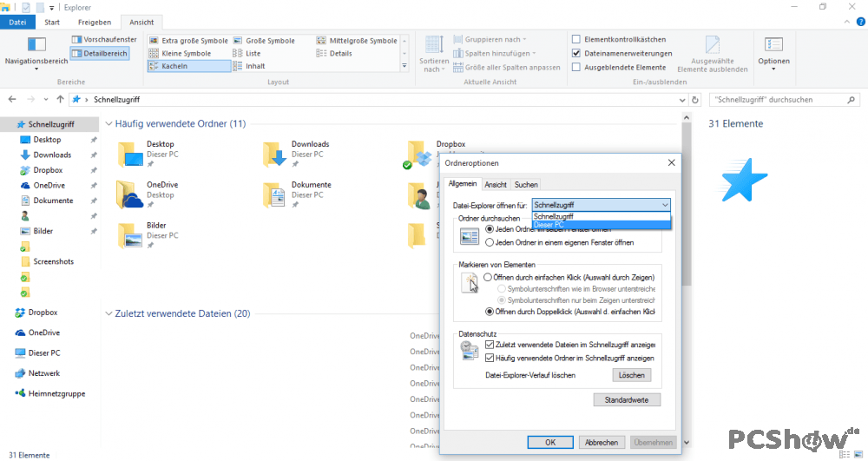
Task: Open Gruppieren nach dropdown
Action: tap(490, 39)
